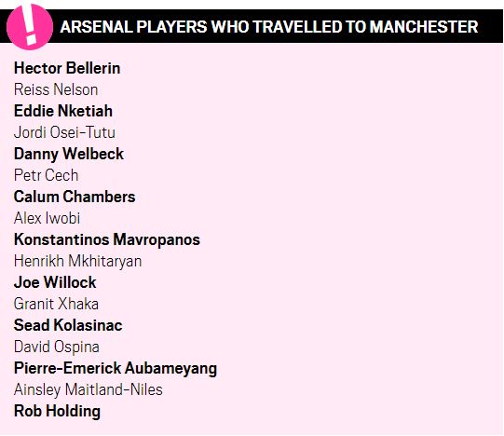Viewport: 504px width, 436px height.
Task: Click the word MANCHESTER in the header
Action: [424, 27]
